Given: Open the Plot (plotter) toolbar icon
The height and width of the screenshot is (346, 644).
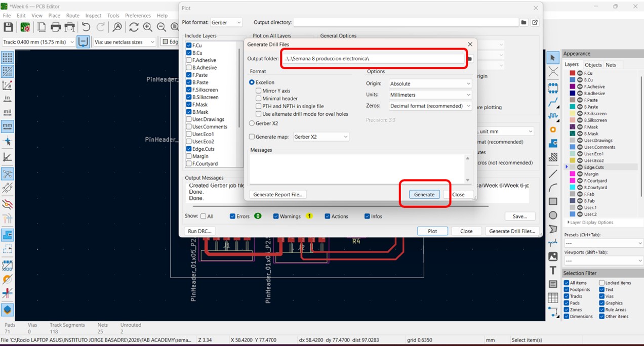Looking at the screenshot, I should (x=70, y=27).
